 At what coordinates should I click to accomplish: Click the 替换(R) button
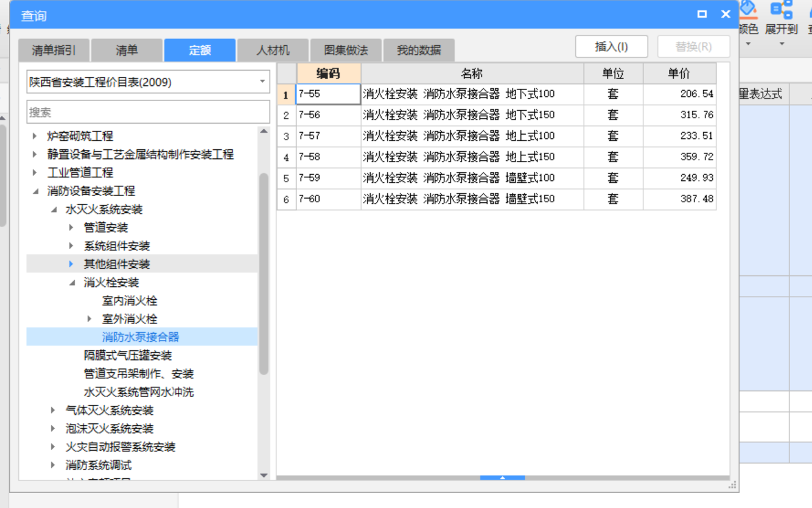(x=694, y=46)
